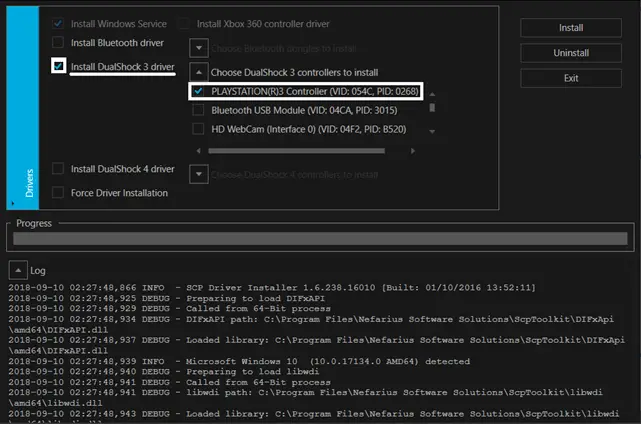641x424 pixels.
Task: Expand the Bluetooth dongles dropdown
Action: (x=199, y=48)
